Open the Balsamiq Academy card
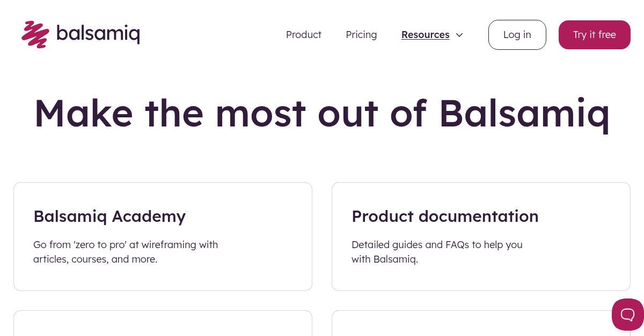This screenshot has width=644, height=336. (163, 236)
